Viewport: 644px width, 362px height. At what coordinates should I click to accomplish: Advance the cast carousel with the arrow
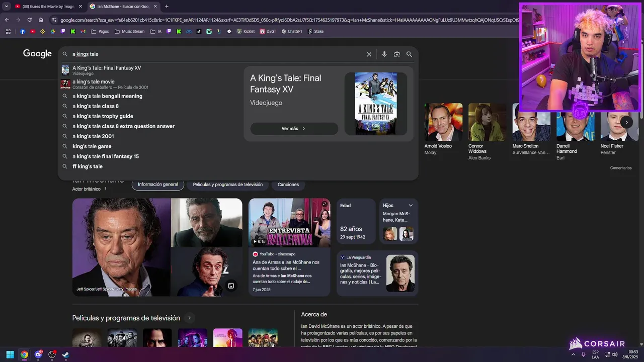point(626,122)
